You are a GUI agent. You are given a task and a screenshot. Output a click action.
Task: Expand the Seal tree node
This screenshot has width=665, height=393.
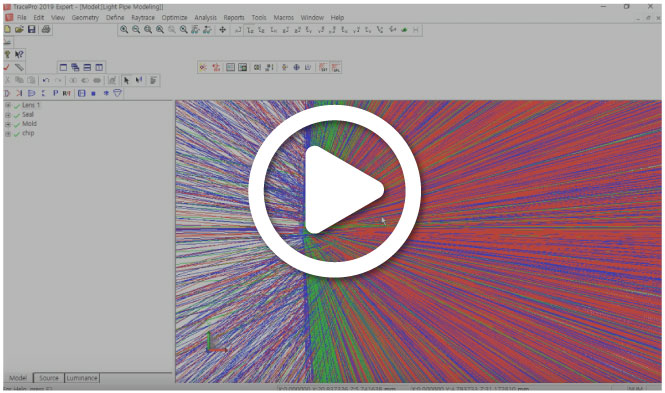pyautogui.click(x=8, y=114)
